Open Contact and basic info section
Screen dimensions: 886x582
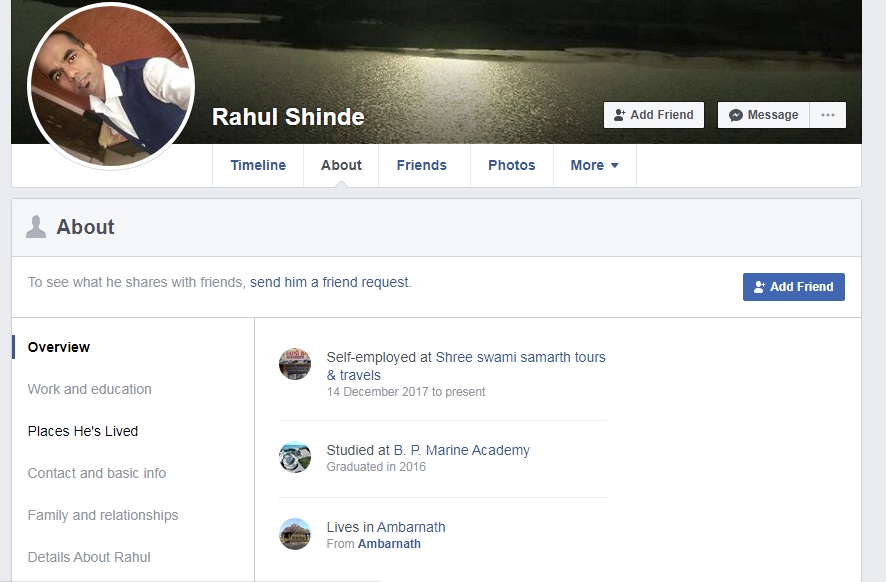[x=97, y=473]
